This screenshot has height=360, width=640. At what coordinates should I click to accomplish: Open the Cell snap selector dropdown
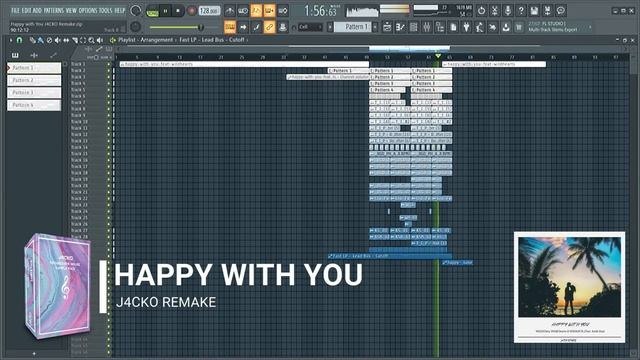point(309,27)
